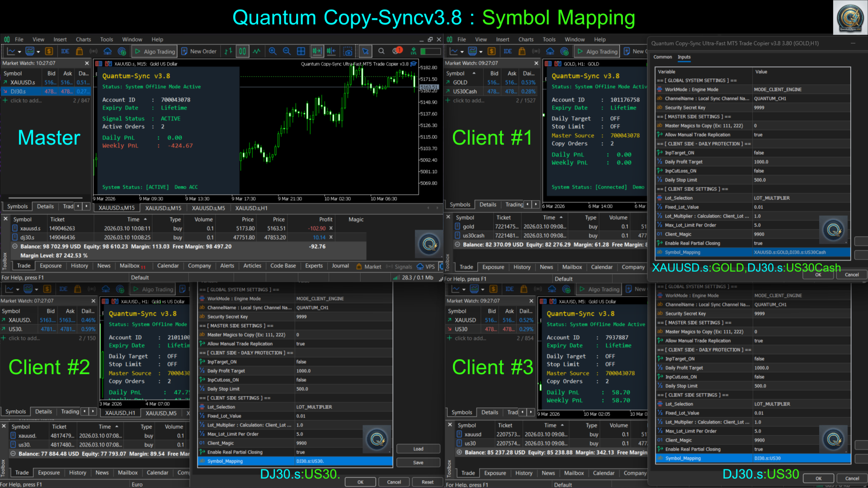Viewport: 868px width, 488px height.
Task: Click Load button in Client #2 dialog
Action: pos(418,449)
